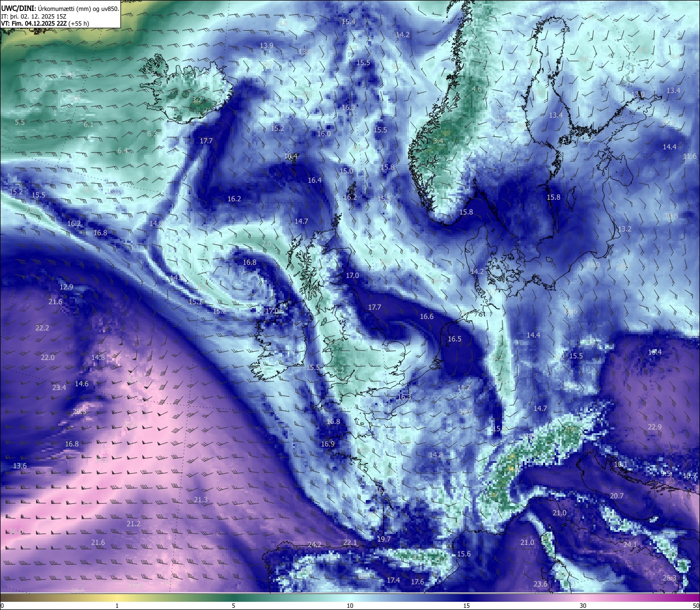Click the 12.9 value on the map
The height and width of the screenshot is (610, 700).
66,287
